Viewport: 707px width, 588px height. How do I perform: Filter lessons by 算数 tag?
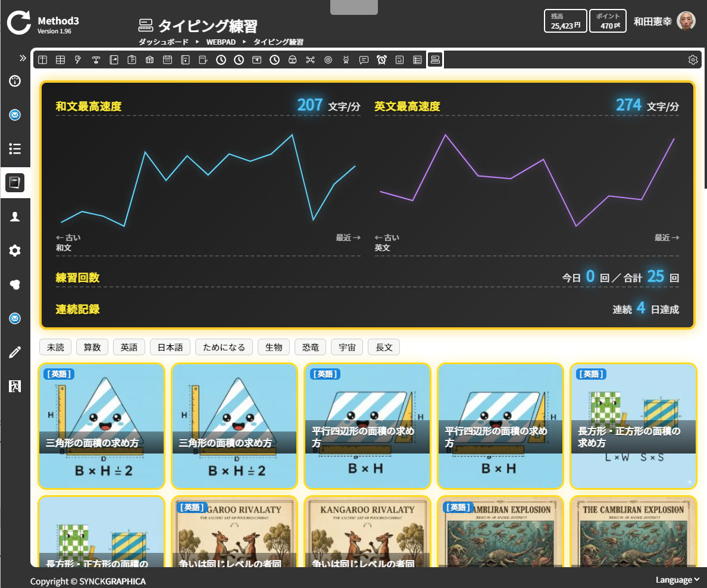[92, 347]
